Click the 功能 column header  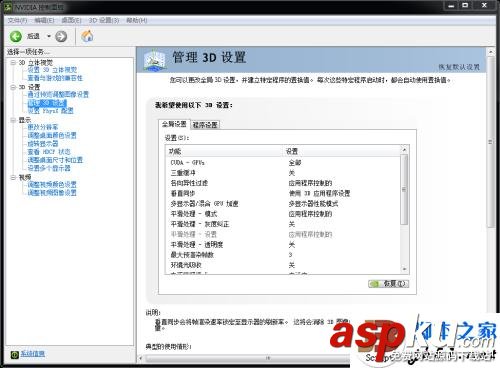(225, 151)
